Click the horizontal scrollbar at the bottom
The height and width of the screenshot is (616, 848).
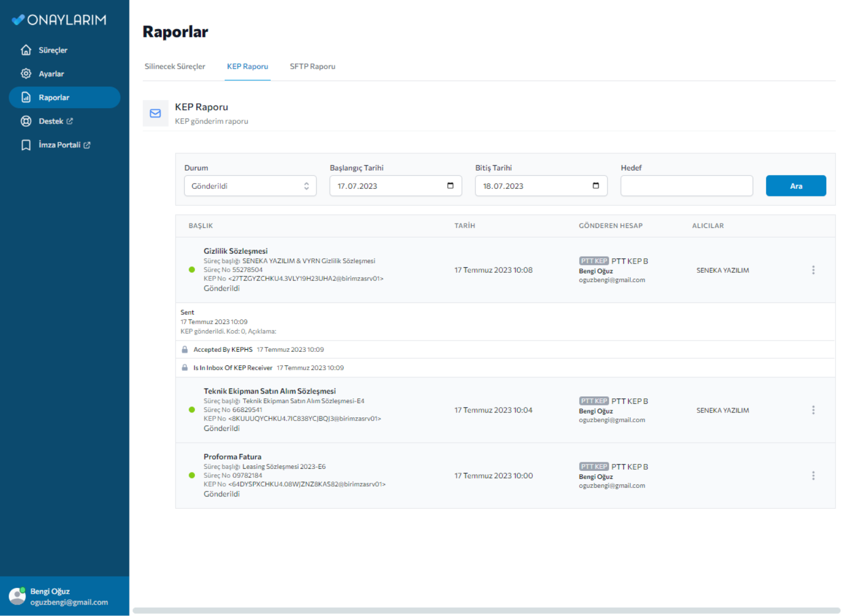pyautogui.click(x=486, y=610)
